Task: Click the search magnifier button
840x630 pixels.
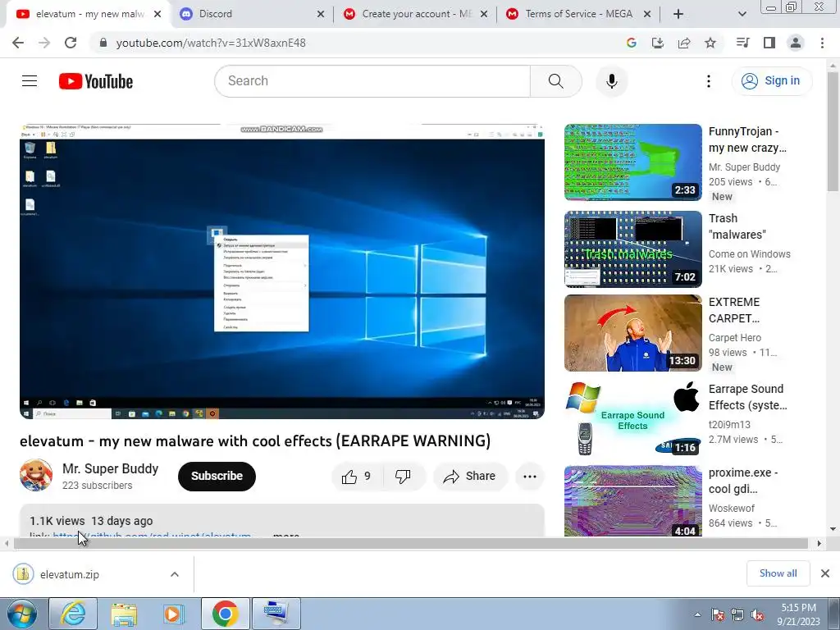Action: point(556,81)
